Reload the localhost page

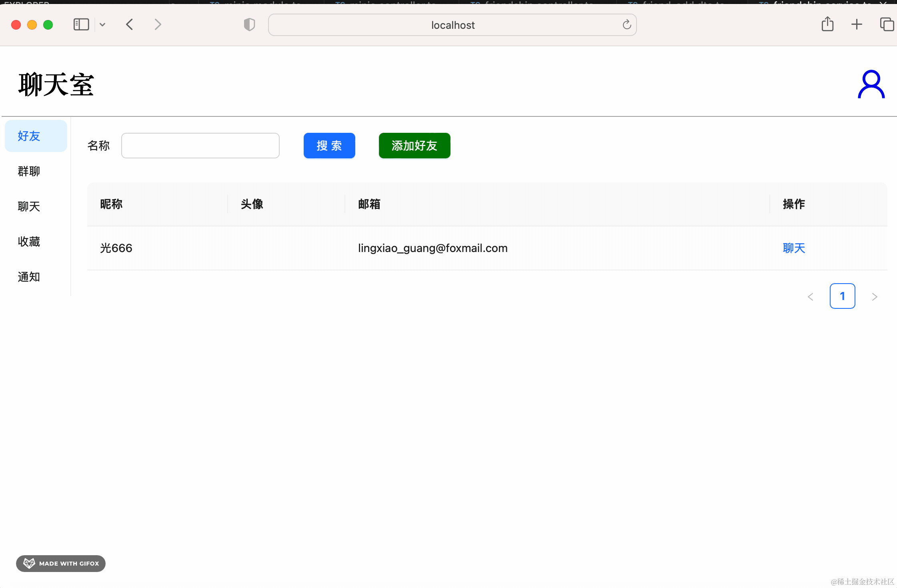(627, 25)
